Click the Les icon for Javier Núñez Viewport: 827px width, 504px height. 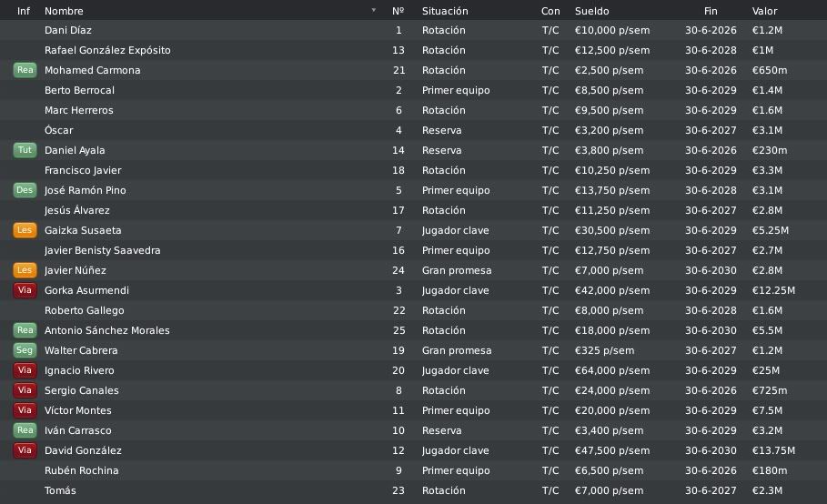pyautogui.click(x=25, y=270)
